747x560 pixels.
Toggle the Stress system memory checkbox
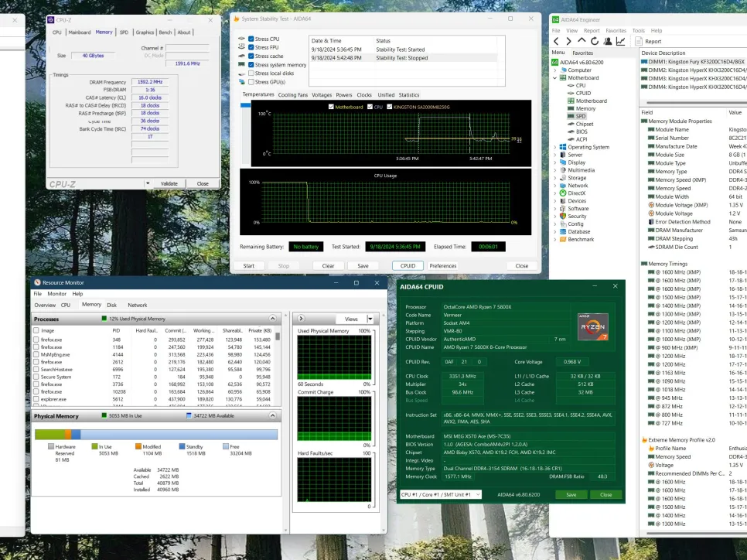[251, 65]
